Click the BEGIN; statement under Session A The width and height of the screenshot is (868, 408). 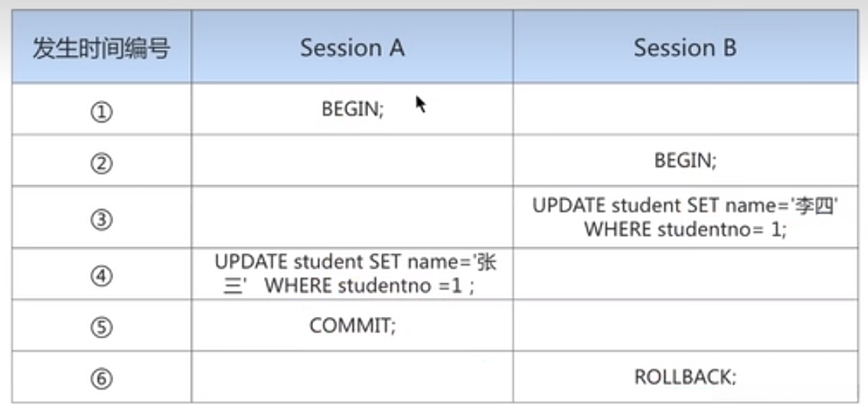352,109
